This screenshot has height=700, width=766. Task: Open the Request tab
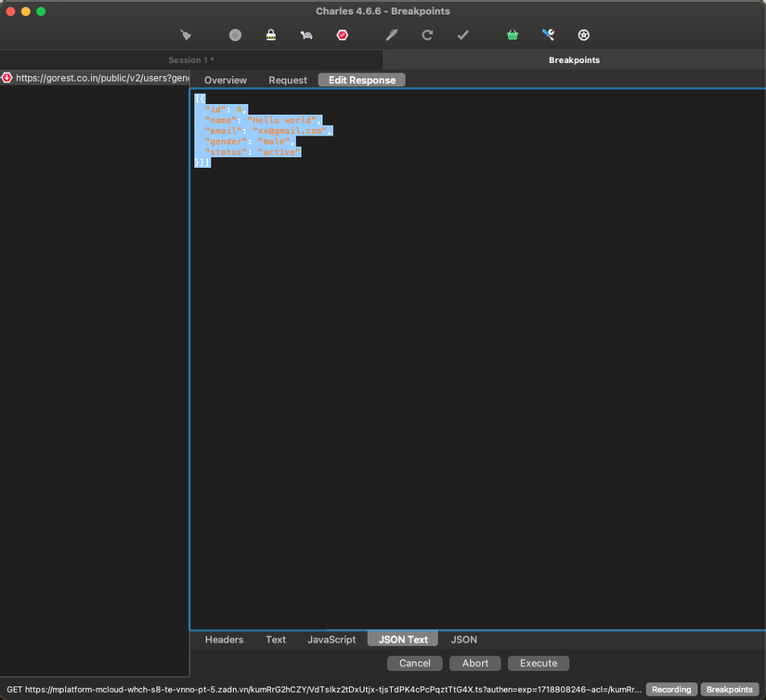click(288, 80)
